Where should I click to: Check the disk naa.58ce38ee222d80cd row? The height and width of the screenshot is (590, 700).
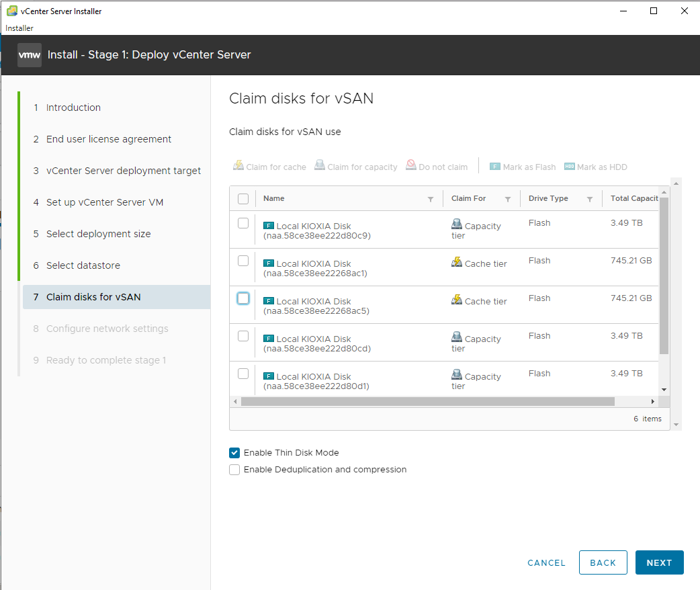[x=243, y=336]
